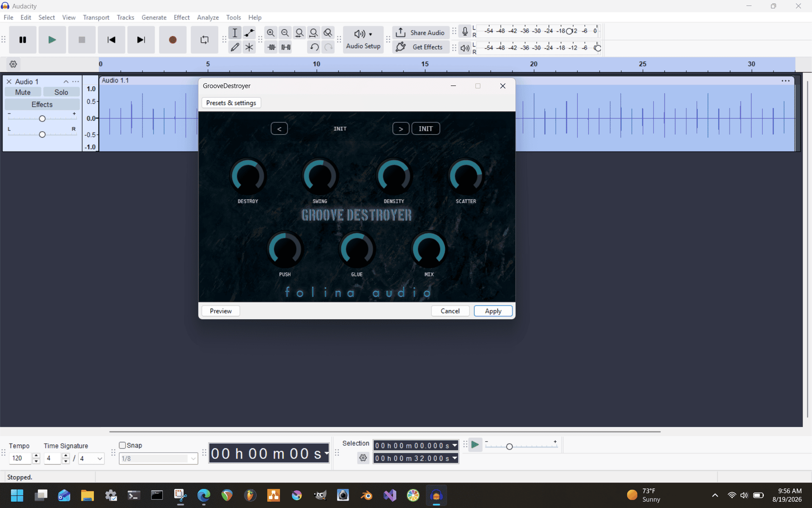
Task: Open Presets & settings button
Action: (231, 103)
